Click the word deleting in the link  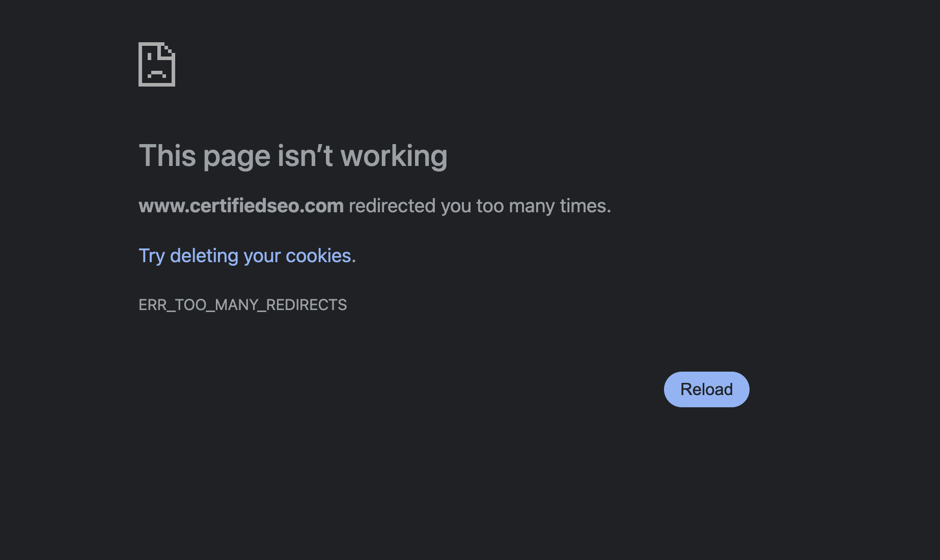(204, 256)
